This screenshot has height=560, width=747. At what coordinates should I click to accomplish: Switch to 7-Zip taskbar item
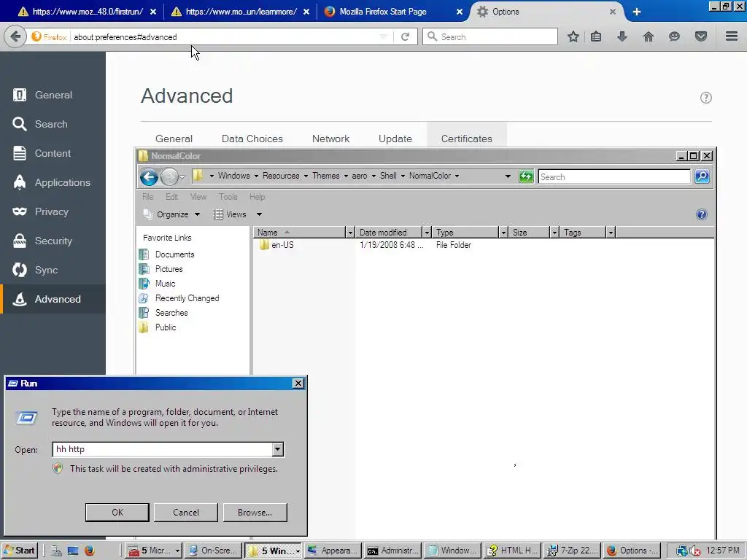pos(572,551)
